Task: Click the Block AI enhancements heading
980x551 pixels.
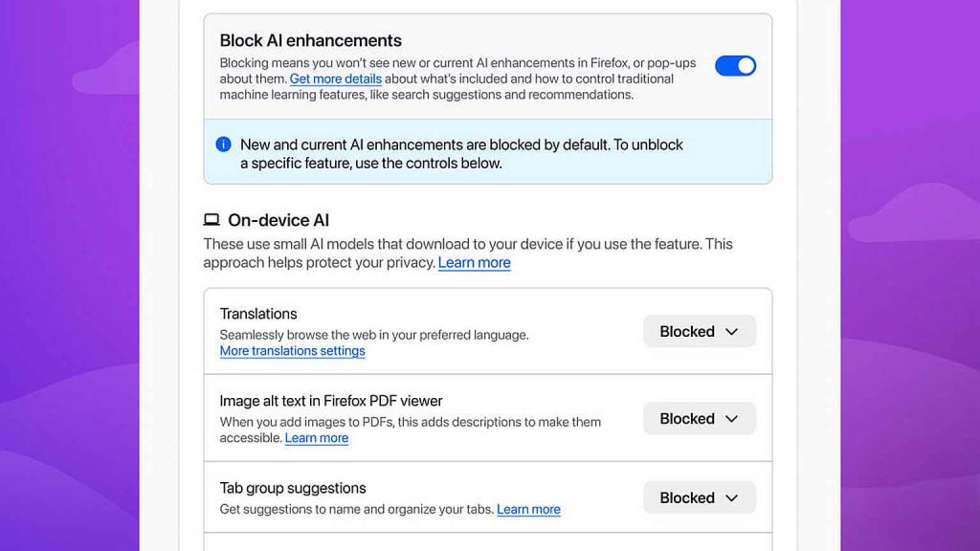Action: coord(310,40)
